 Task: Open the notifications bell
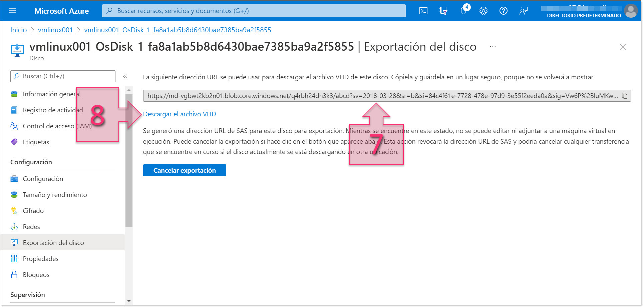click(463, 11)
